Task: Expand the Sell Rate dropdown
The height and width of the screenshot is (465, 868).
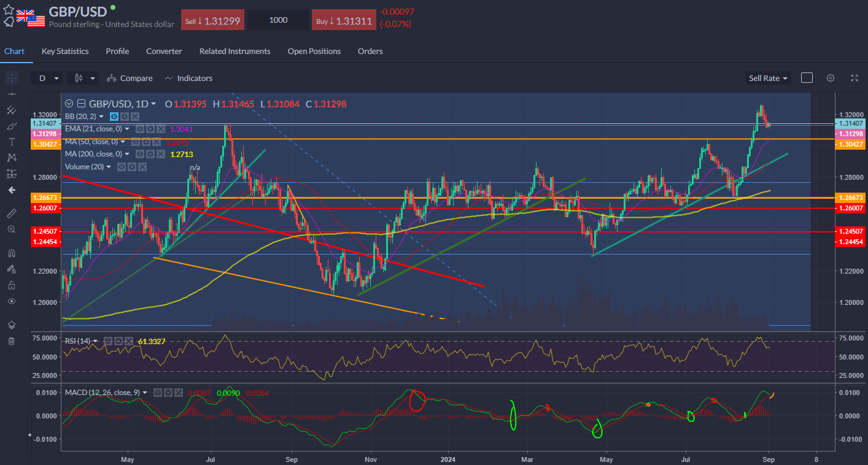Action: point(768,78)
